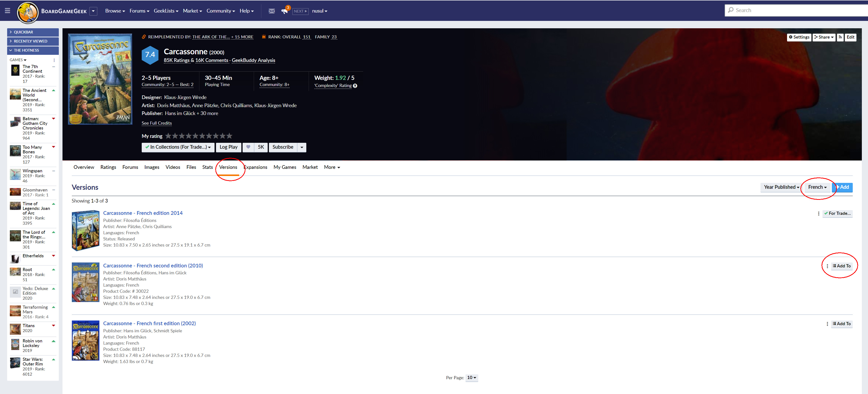
Task: Open The 7th Continent hotness thumbnail
Action: tap(15, 70)
